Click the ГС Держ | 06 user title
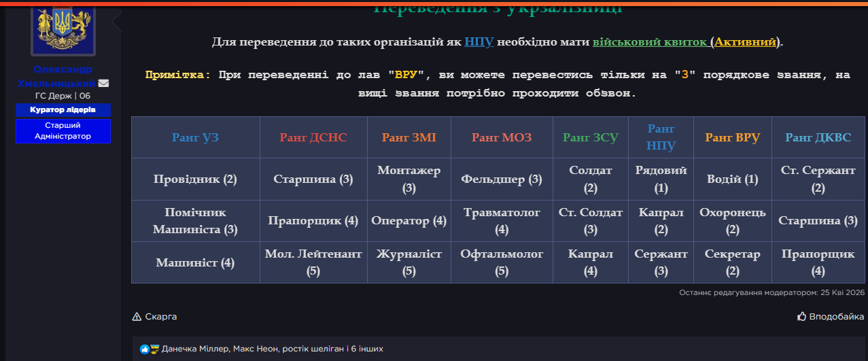The image size is (868, 361). tap(63, 96)
